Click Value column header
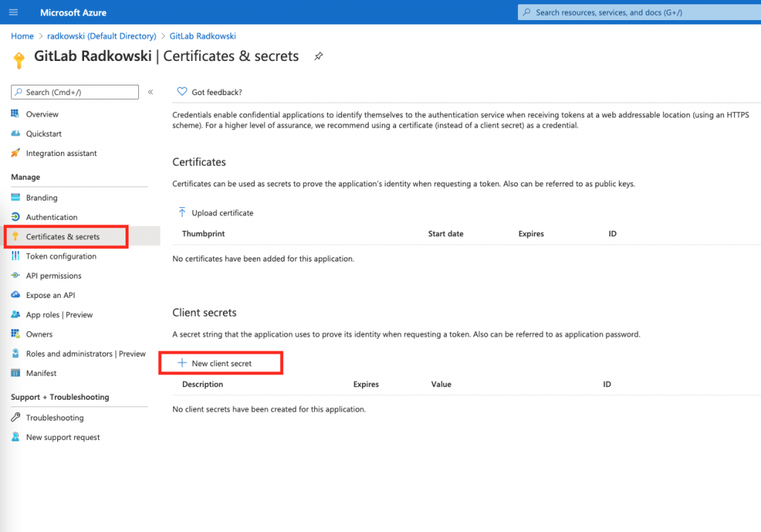Viewport: 761px width, 532px height. click(441, 384)
